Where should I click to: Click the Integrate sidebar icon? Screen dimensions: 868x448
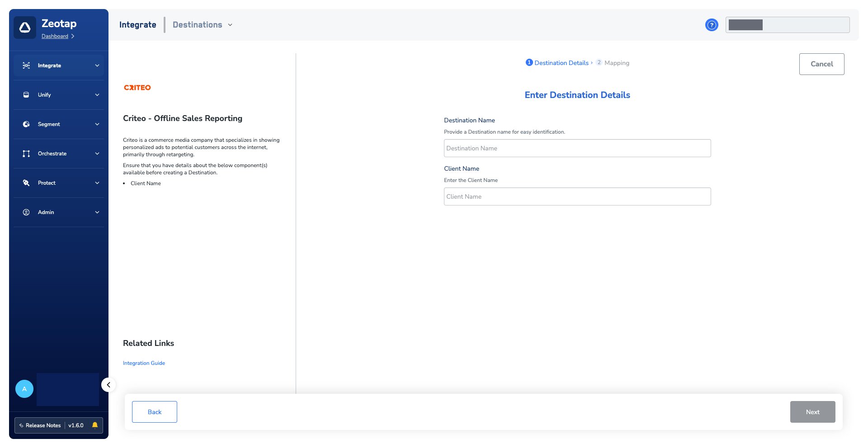pos(26,65)
